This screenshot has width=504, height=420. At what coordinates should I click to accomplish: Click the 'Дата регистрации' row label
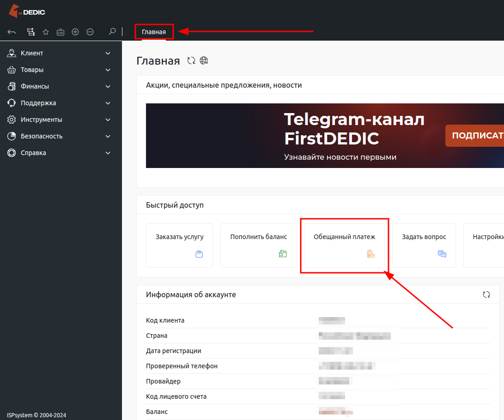coord(174,351)
